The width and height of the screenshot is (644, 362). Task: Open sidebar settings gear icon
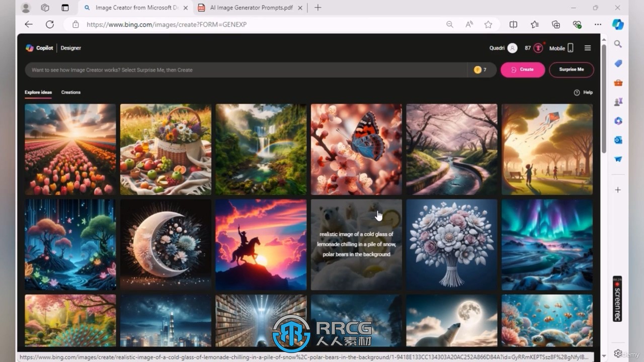click(618, 353)
